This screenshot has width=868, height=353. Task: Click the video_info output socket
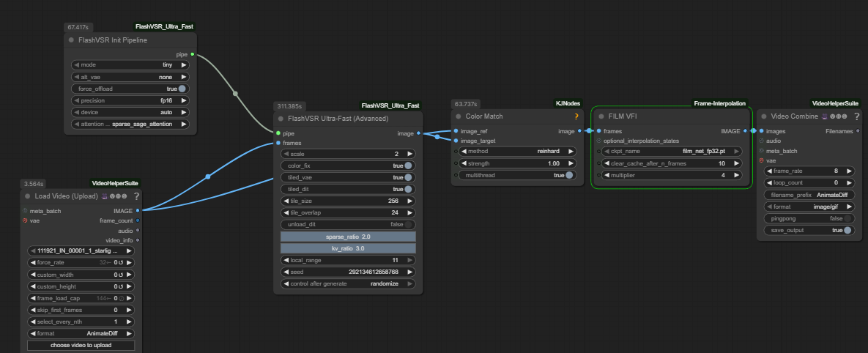tap(137, 240)
